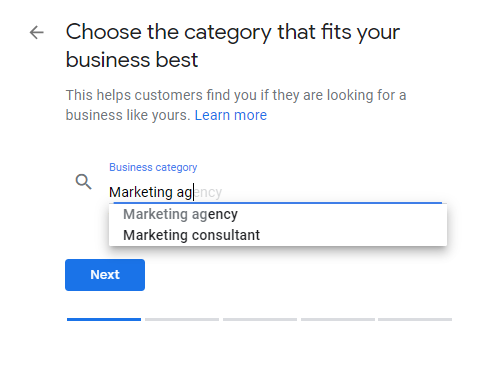
Task: Click the last progress step segment
Action: coord(415,319)
